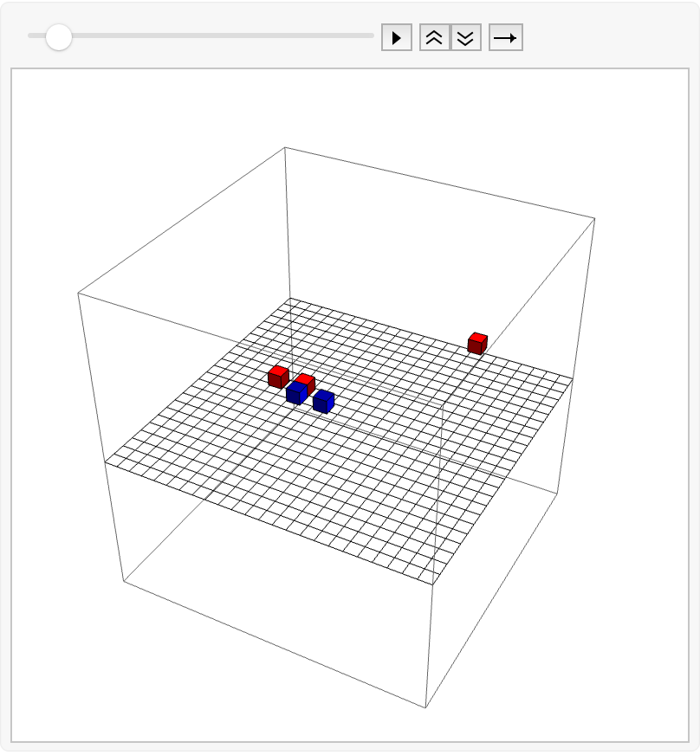
Task: Select the left blue cube
Action: (x=296, y=393)
